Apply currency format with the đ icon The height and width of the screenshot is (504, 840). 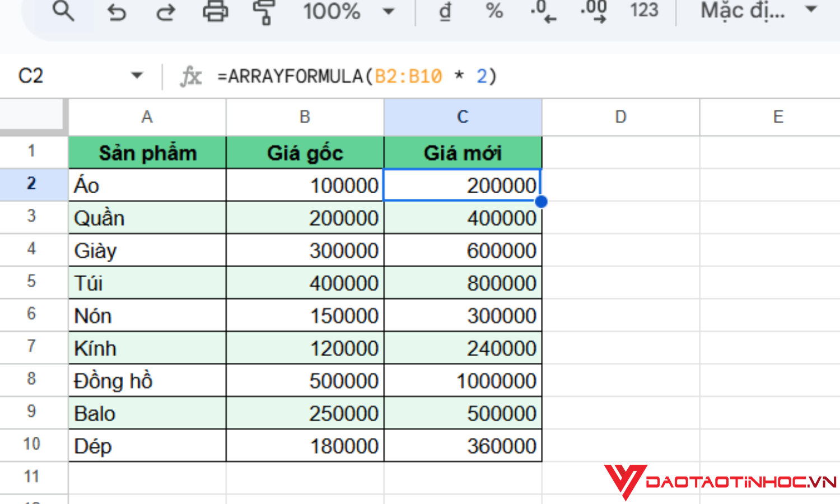(444, 12)
